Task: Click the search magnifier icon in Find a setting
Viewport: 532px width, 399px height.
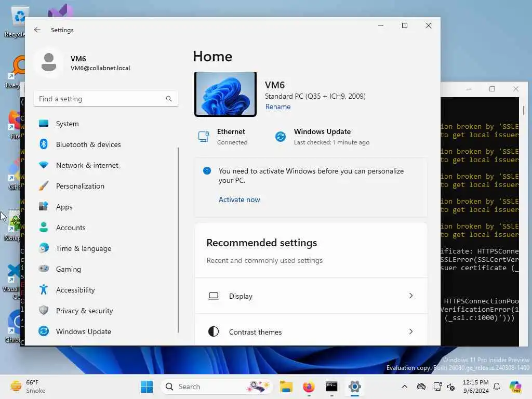Action: [169, 99]
